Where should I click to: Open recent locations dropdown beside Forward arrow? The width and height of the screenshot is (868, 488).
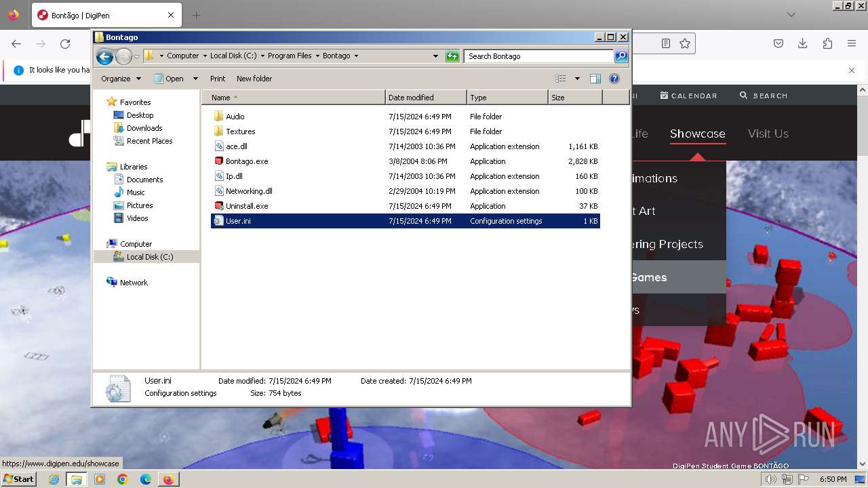tap(136, 56)
